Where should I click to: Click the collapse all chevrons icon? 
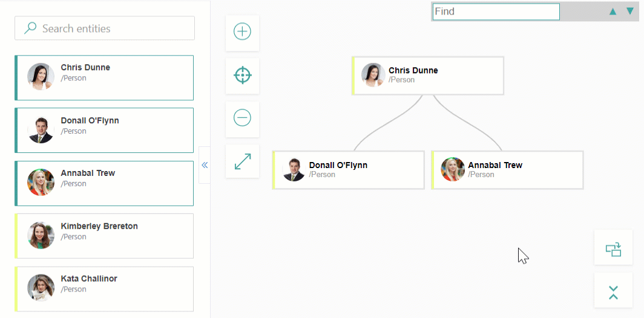613,293
